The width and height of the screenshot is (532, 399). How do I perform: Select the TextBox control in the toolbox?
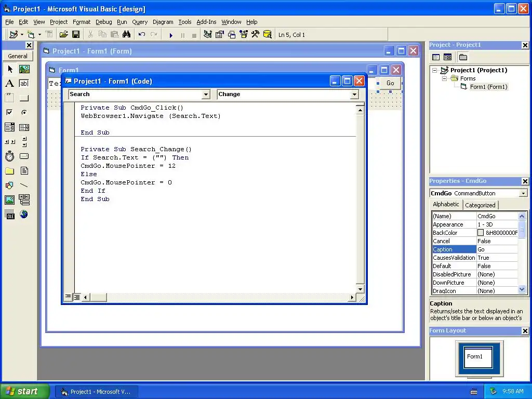coord(24,84)
